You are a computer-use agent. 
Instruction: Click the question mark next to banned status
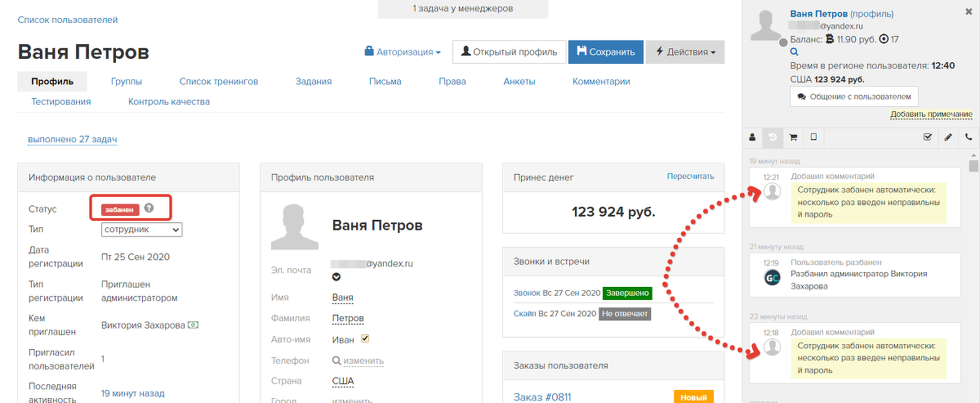(149, 208)
